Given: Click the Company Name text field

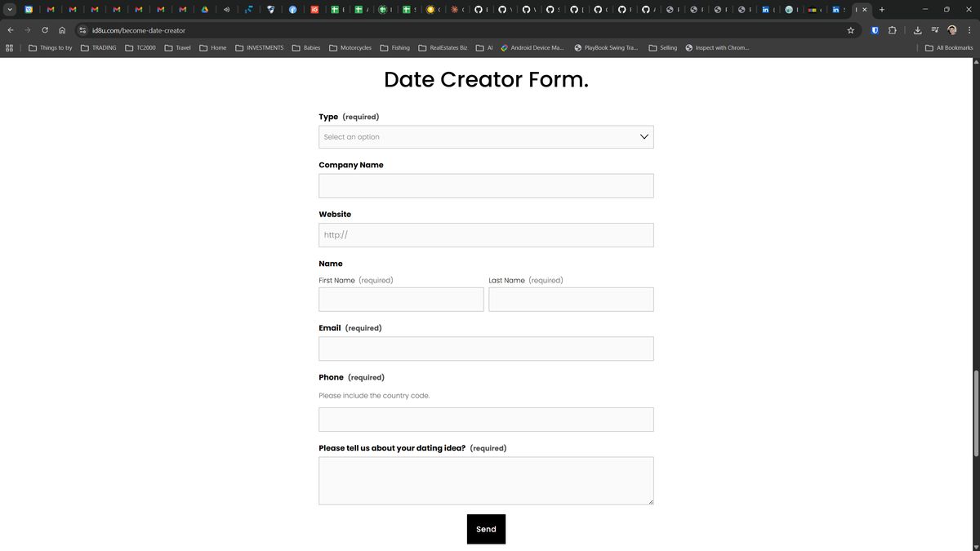Looking at the screenshot, I should [486, 185].
